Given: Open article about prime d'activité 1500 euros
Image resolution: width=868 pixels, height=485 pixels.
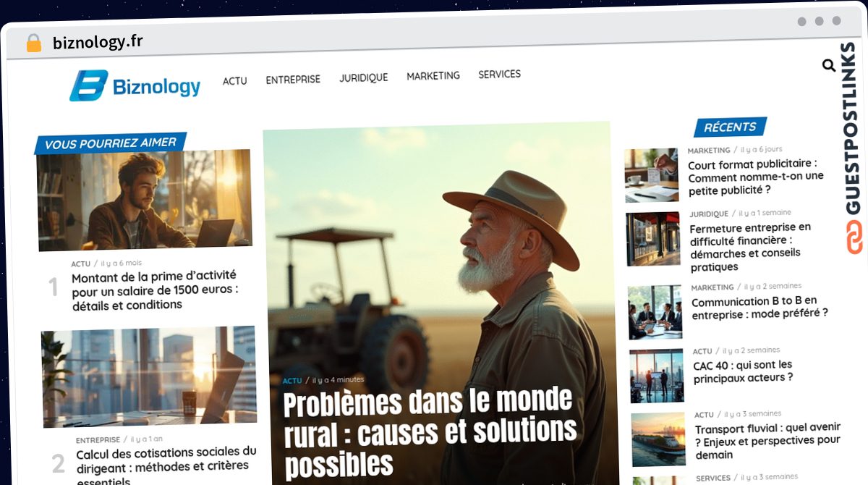Looking at the screenshot, I should [x=155, y=290].
